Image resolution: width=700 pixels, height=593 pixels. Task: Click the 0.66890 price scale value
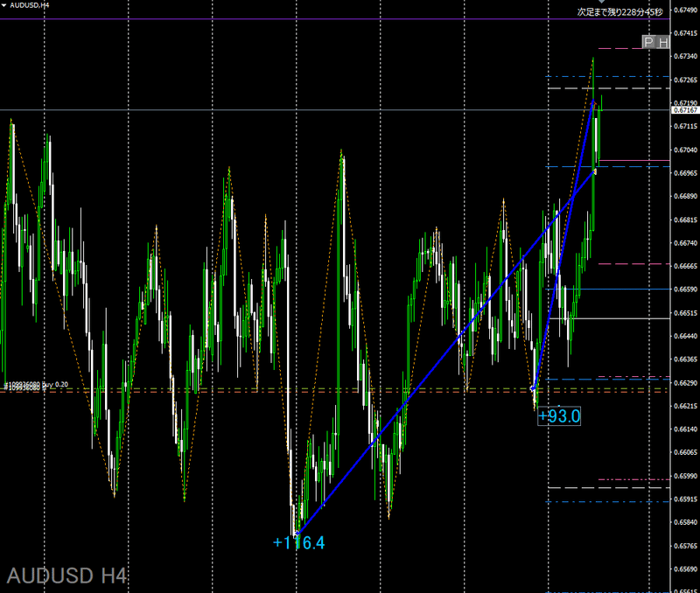point(685,196)
